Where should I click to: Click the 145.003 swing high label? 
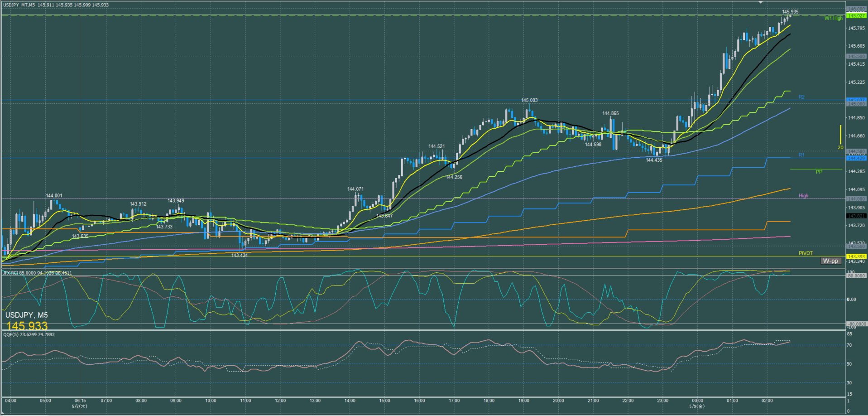(x=529, y=100)
